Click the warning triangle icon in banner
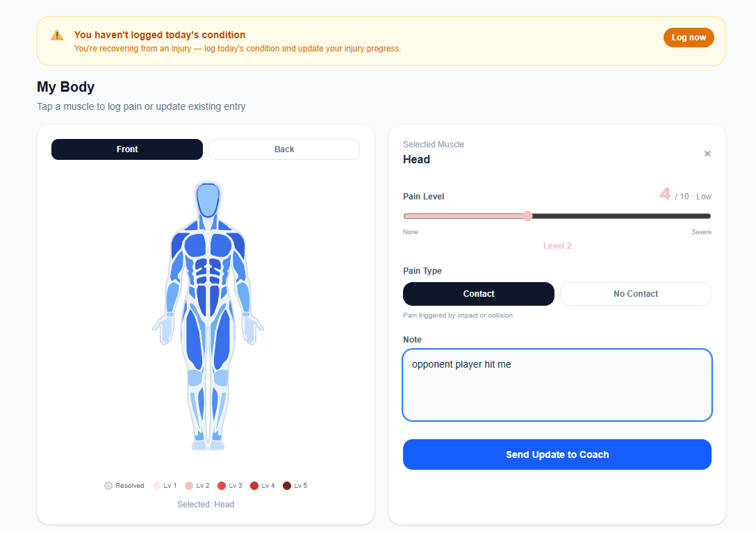Viewport: 756px width, 533px height. [x=57, y=35]
